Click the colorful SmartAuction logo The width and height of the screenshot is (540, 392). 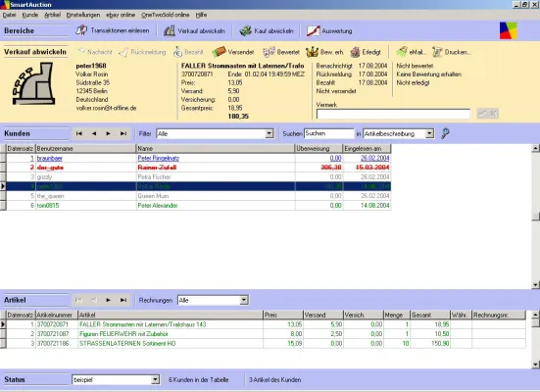(x=509, y=30)
